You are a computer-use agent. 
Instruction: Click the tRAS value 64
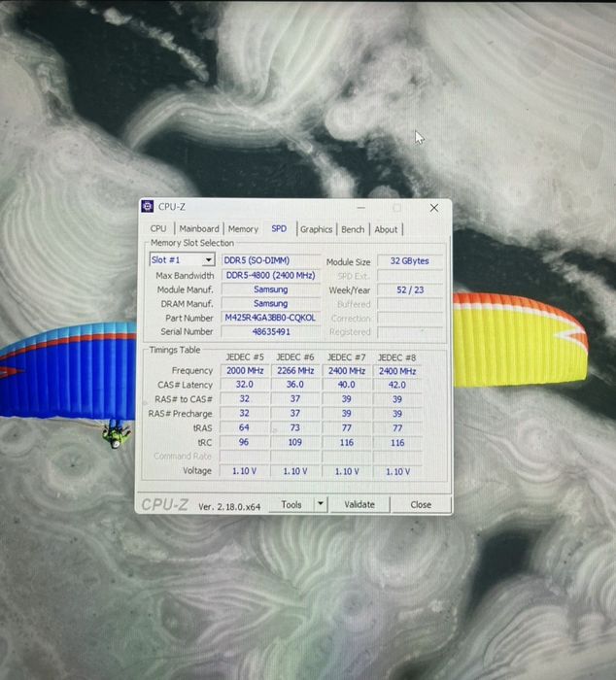[x=244, y=427]
